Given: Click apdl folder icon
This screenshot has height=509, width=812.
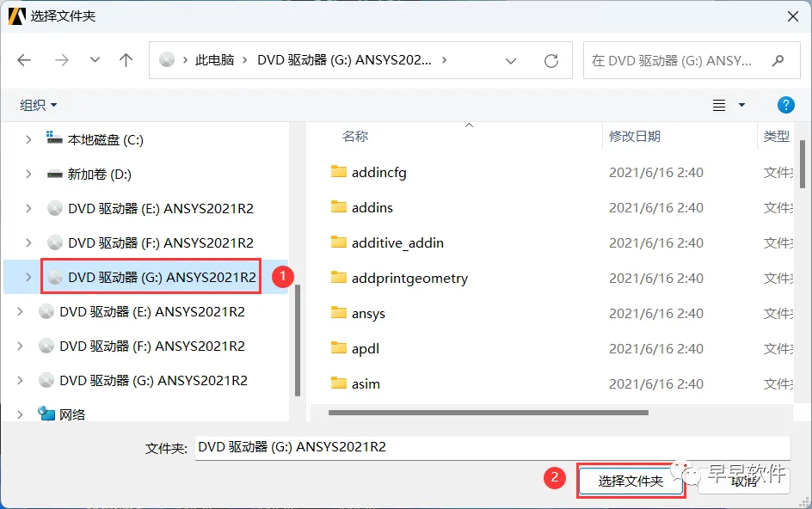Looking at the screenshot, I should pyautogui.click(x=339, y=347).
